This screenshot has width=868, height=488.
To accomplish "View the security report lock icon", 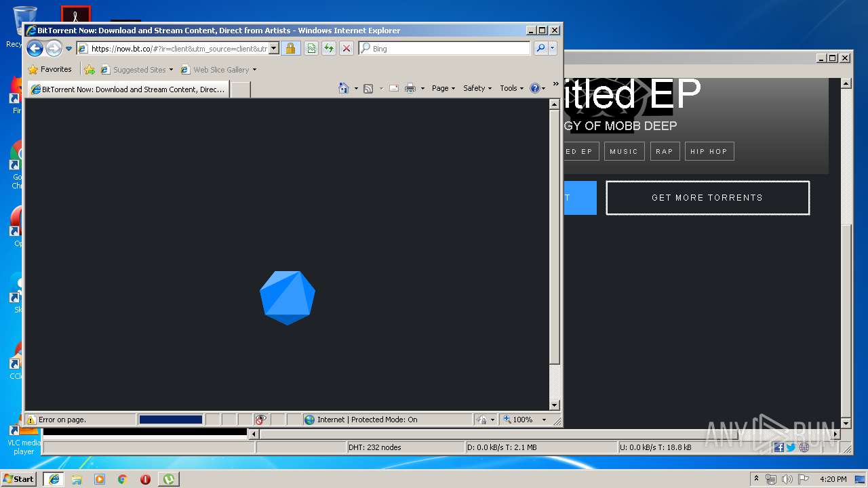I will [290, 48].
